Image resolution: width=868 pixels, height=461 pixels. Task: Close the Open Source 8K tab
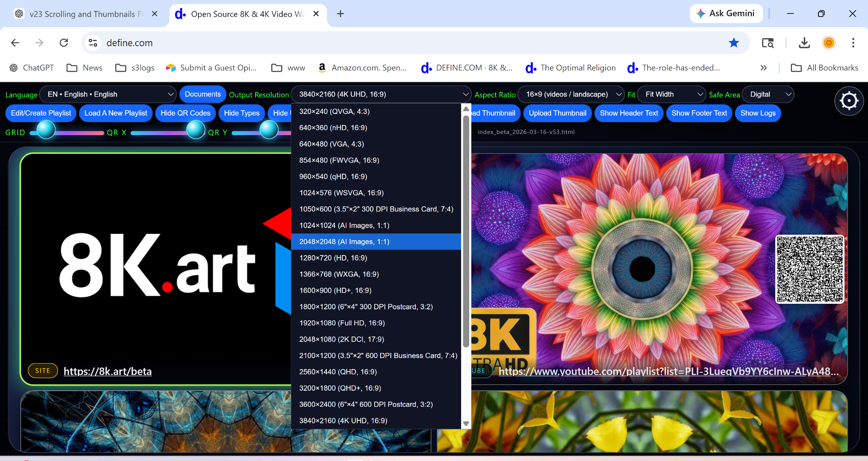(x=316, y=14)
